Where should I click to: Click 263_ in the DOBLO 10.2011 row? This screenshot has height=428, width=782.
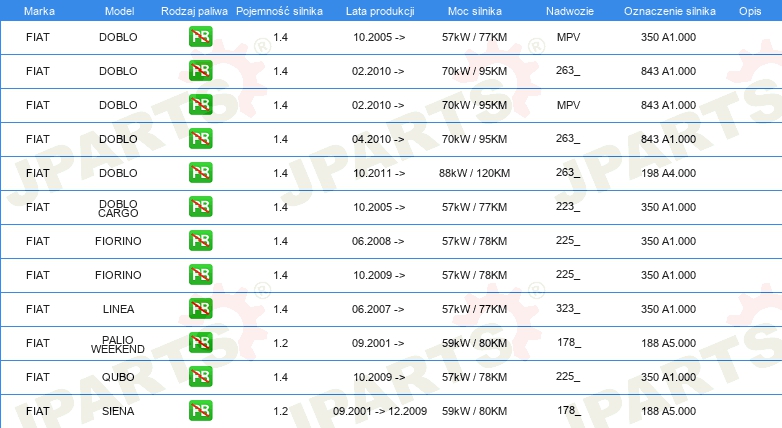[568, 172]
